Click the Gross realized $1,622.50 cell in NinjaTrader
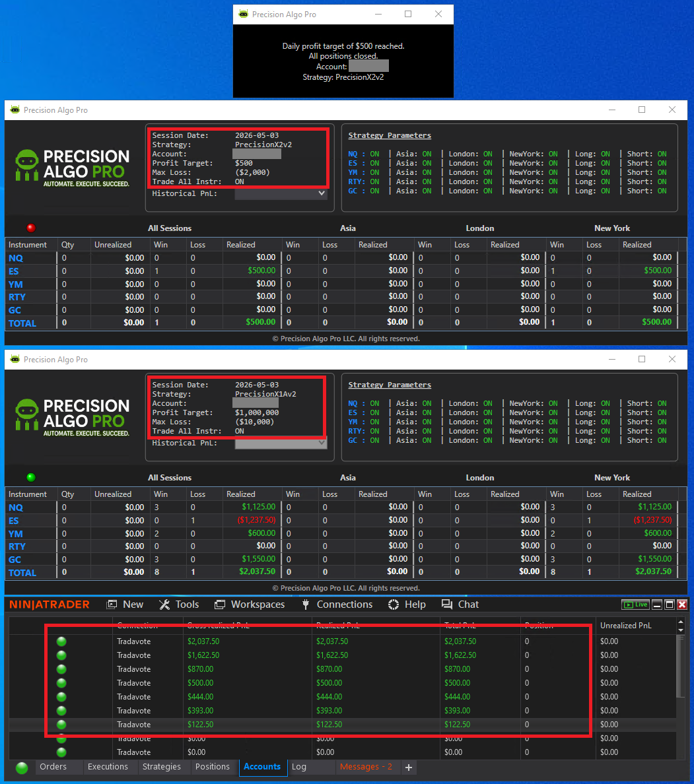The width and height of the screenshot is (694, 784). click(x=203, y=655)
